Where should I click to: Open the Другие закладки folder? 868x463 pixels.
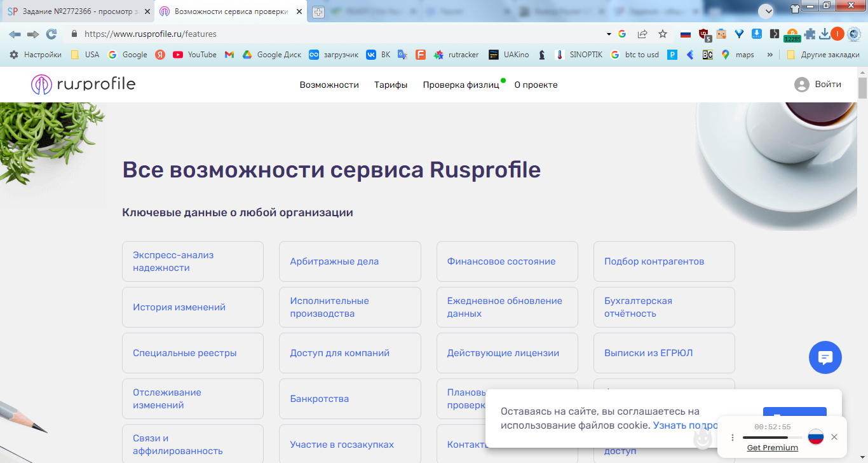pyautogui.click(x=823, y=55)
